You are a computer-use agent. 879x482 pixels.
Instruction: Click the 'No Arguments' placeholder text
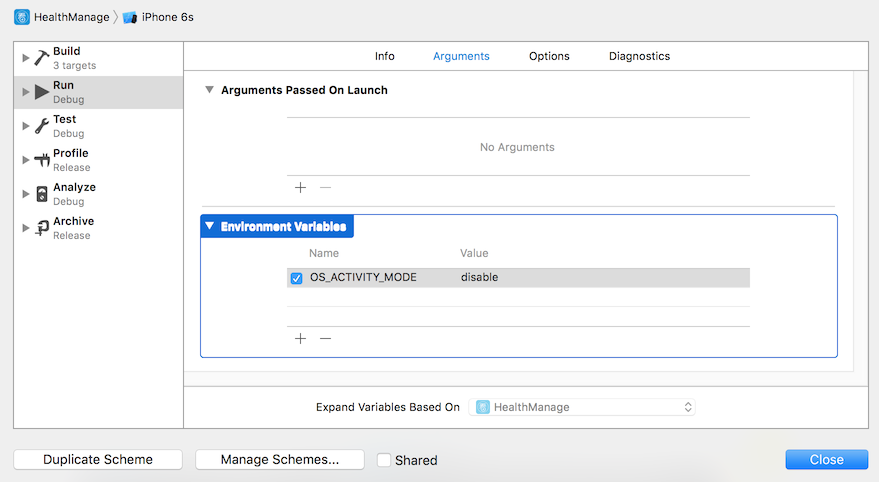pos(517,147)
